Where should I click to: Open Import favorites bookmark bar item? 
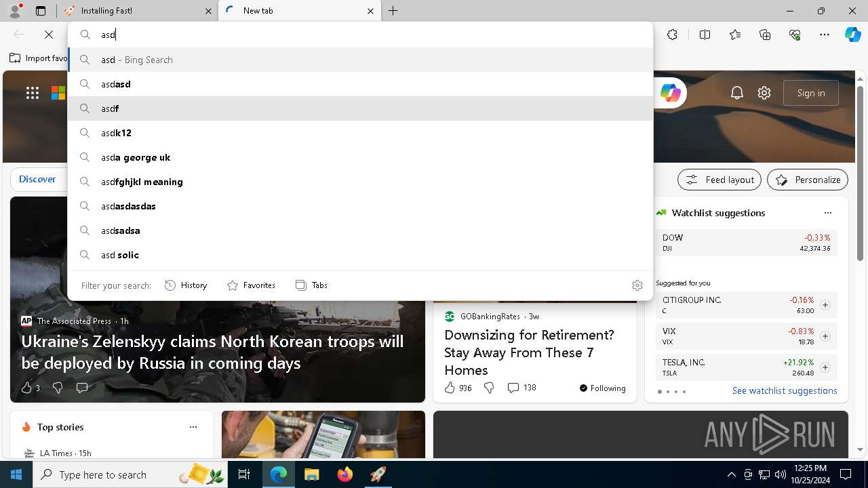coord(39,58)
